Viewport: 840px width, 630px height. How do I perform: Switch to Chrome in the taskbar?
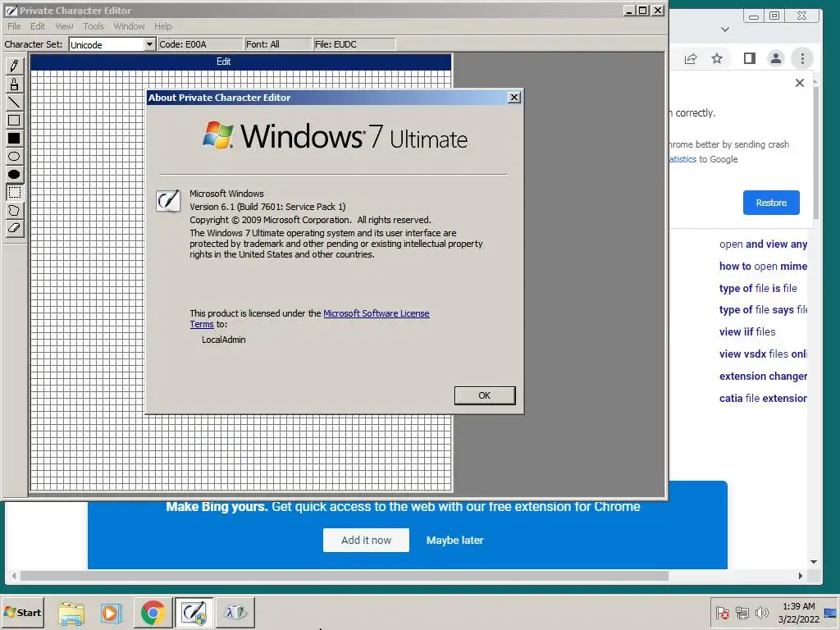153,612
